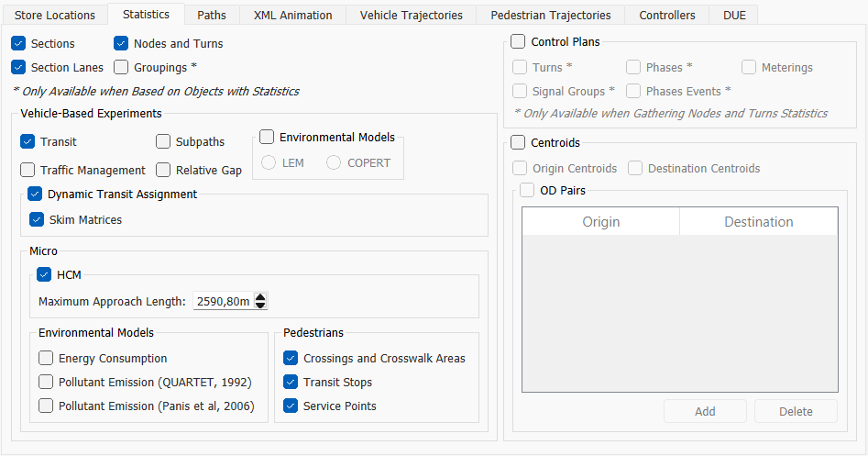Image resolution: width=868 pixels, height=456 pixels.
Task: Toggle the Section Lanes checkbox
Action: (18, 67)
